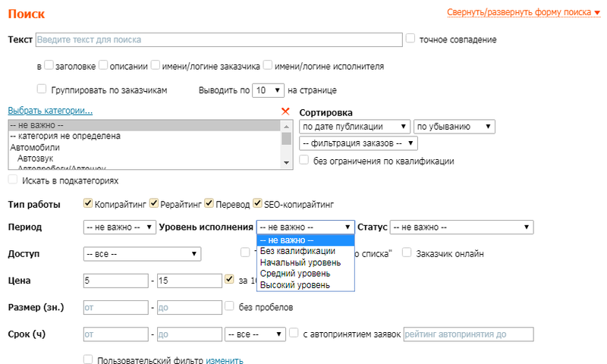Select Автомобили in the category list
The image size is (607, 364).
[x=30, y=148]
